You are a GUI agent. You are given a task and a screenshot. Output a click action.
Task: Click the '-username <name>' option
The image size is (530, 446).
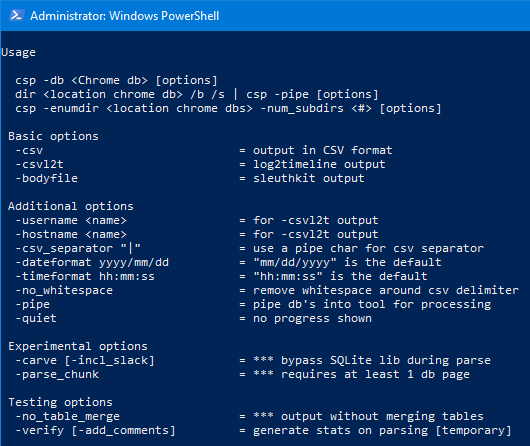coord(71,220)
